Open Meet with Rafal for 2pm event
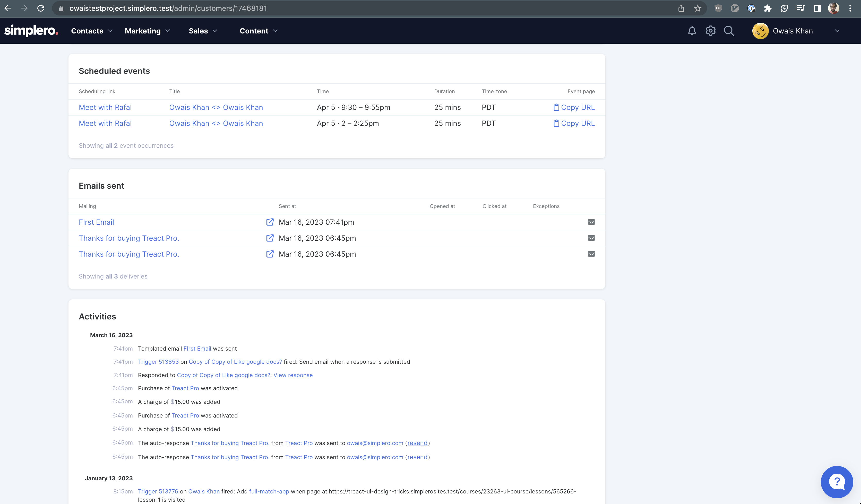Image resolution: width=861 pixels, height=504 pixels. 105,123
